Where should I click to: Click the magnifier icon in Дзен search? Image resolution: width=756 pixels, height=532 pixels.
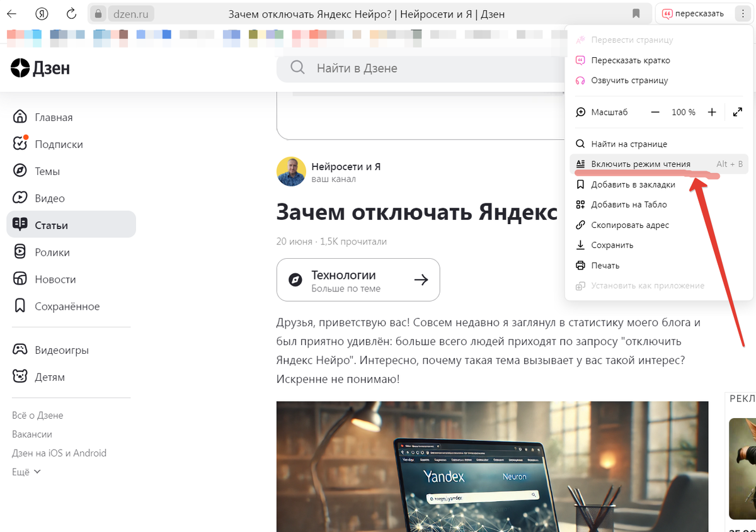[x=298, y=67]
